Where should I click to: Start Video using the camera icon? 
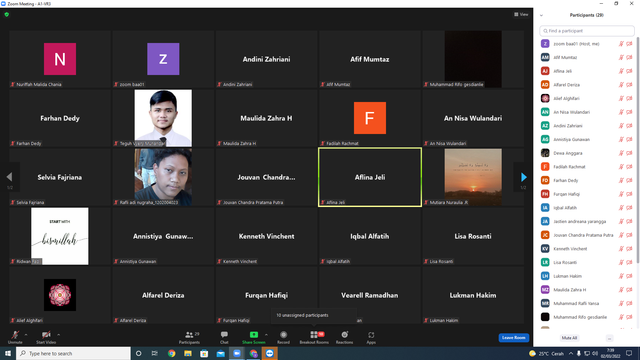tap(46, 337)
